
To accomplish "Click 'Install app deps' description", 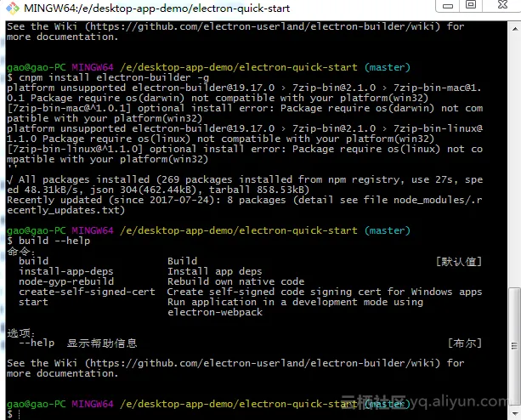I will coord(215,271).
